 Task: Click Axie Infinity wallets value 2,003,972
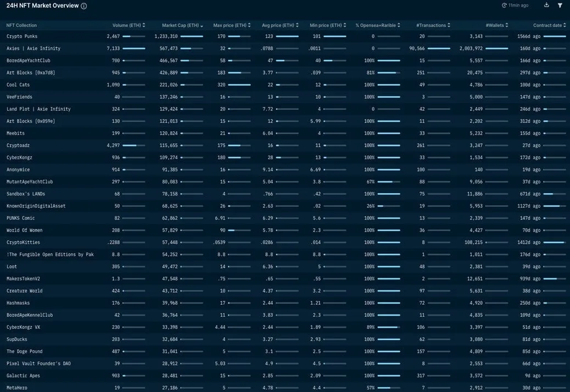click(x=471, y=48)
